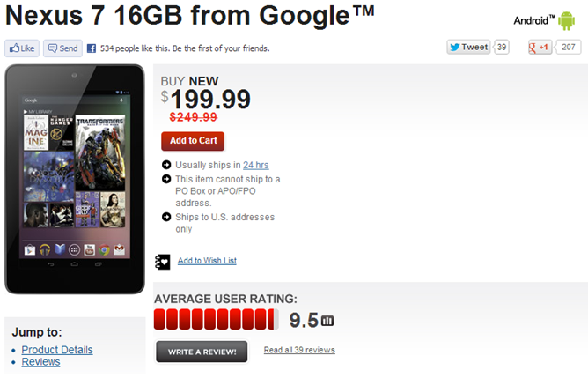Click the Add to Wish List link
Viewport: 588px width, 378px height.
point(207,261)
